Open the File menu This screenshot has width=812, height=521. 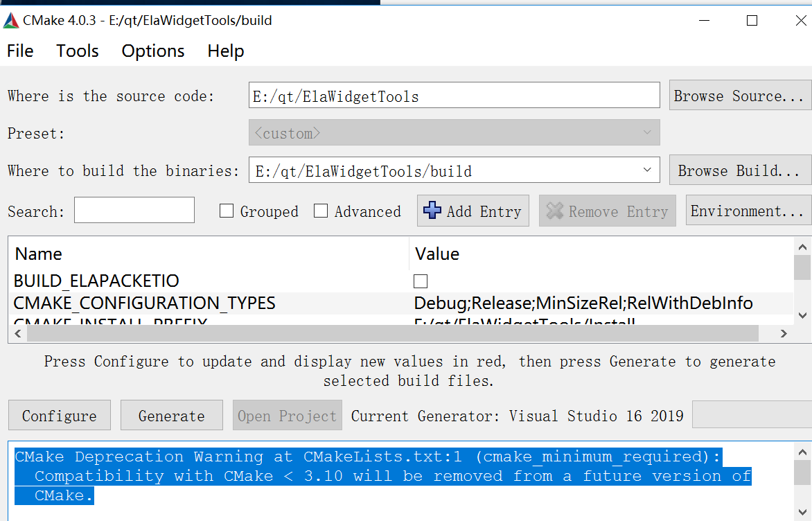20,51
